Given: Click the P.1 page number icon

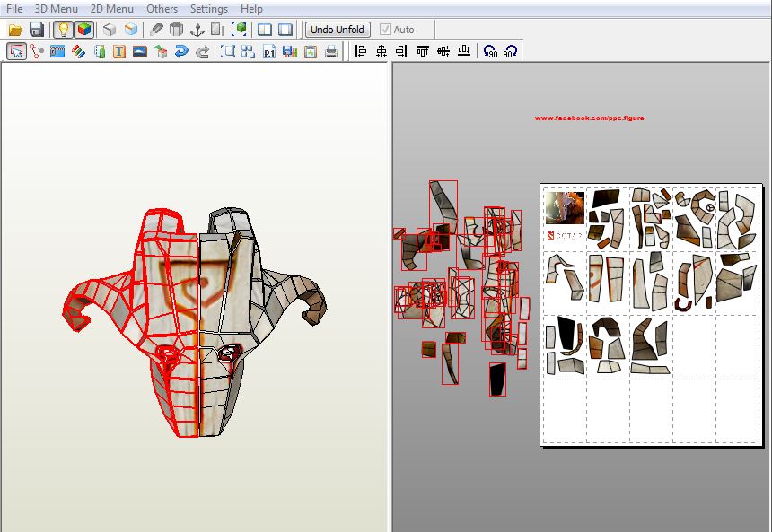Looking at the screenshot, I should (268, 51).
